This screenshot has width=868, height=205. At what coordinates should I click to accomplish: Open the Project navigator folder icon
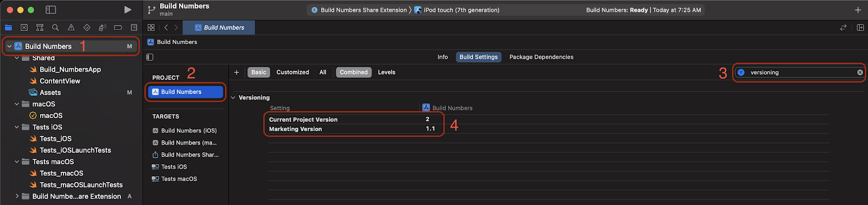(x=8, y=27)
